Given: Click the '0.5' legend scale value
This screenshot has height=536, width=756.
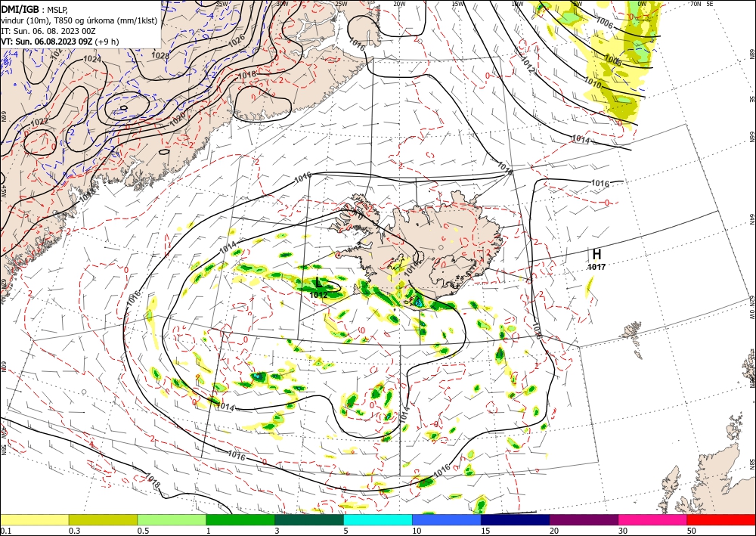Looking at the screenshot, I should [143, 531].
